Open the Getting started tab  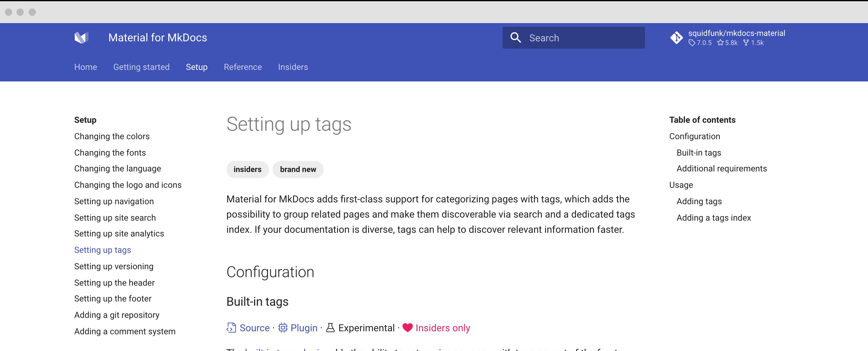point(141,67)
